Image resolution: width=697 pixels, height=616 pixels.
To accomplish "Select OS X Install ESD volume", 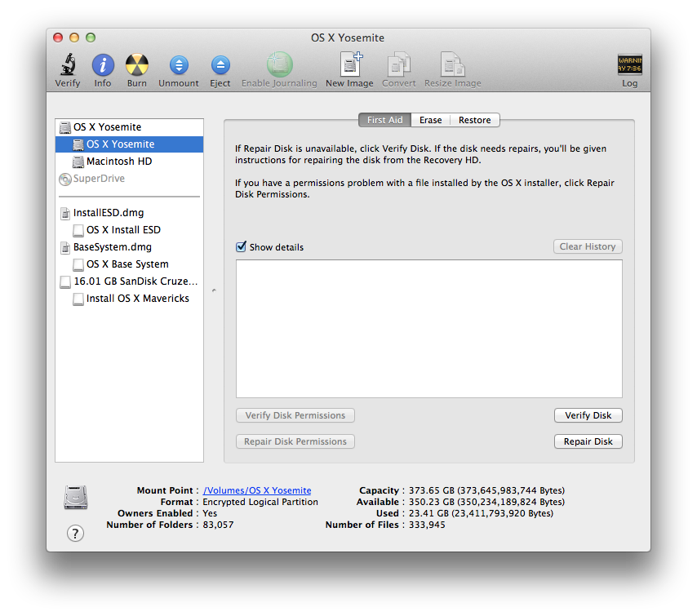I will tap(129, 230).
